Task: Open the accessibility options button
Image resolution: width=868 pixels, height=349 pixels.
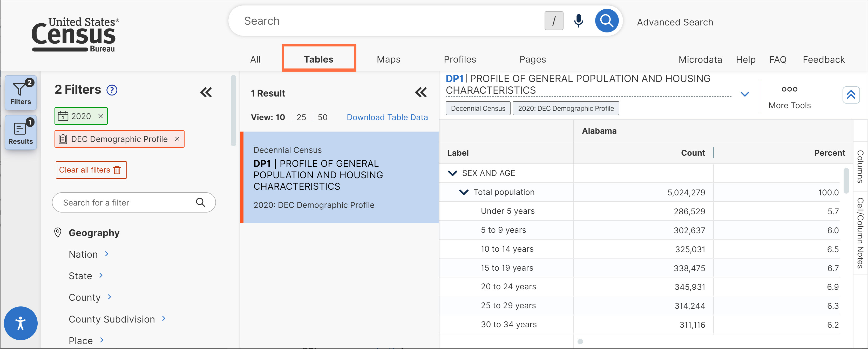Action: pos(21,323)
